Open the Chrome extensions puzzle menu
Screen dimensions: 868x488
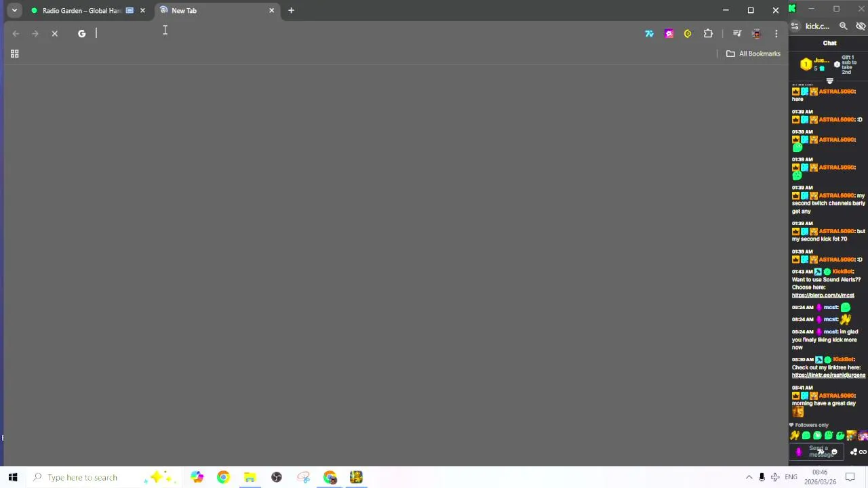point(708,33)
